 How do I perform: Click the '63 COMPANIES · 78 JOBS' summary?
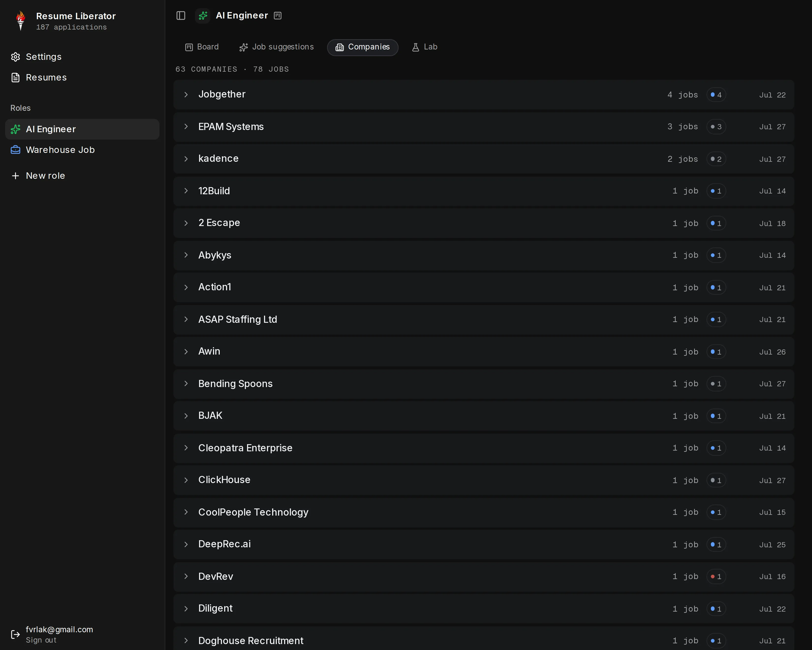[232, 69]
